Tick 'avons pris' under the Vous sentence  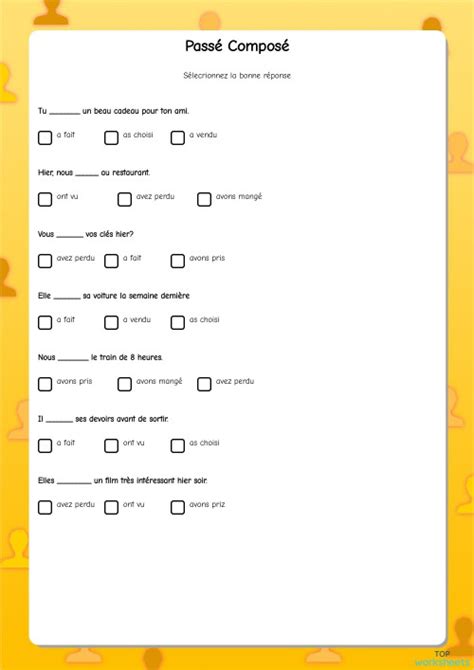(177, 261)
